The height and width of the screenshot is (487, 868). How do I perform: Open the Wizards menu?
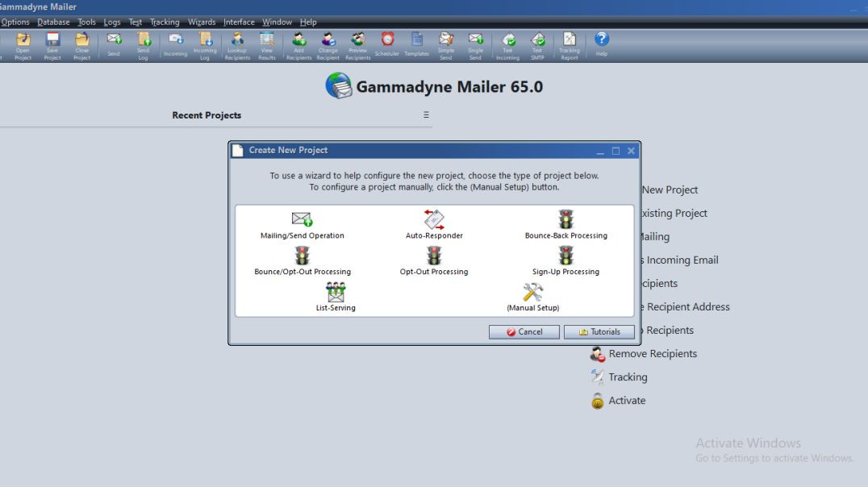pyautogui.click(x=202, y=22)
